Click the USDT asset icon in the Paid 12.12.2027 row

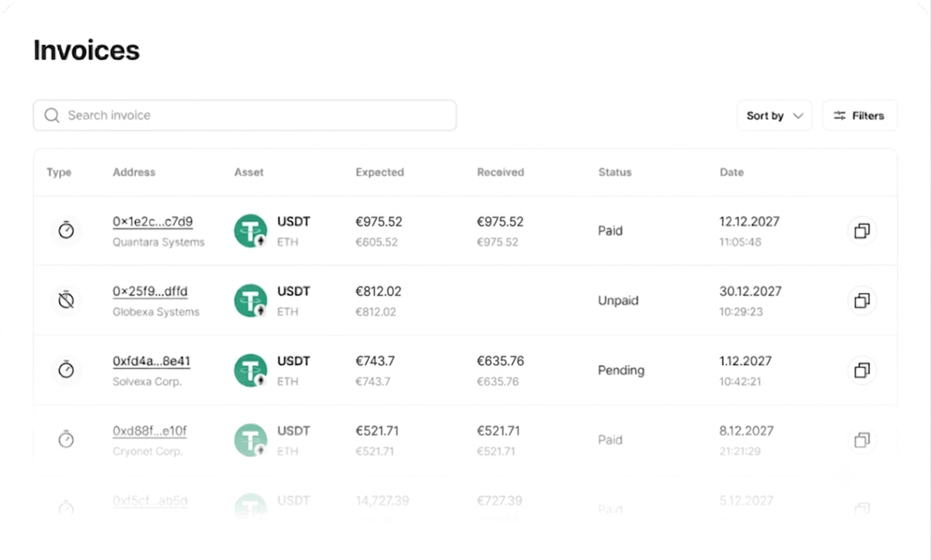[x=251, y=231]
